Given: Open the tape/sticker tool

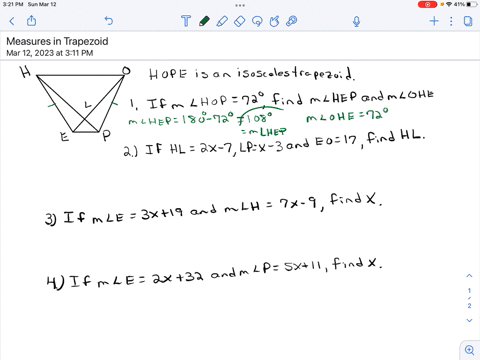Looking at the screenshot, I should pyautogui.click(x=291, y=21).
